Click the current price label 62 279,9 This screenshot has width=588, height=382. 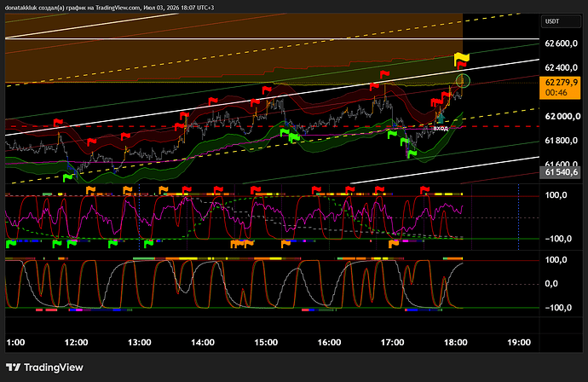(560, 88)
